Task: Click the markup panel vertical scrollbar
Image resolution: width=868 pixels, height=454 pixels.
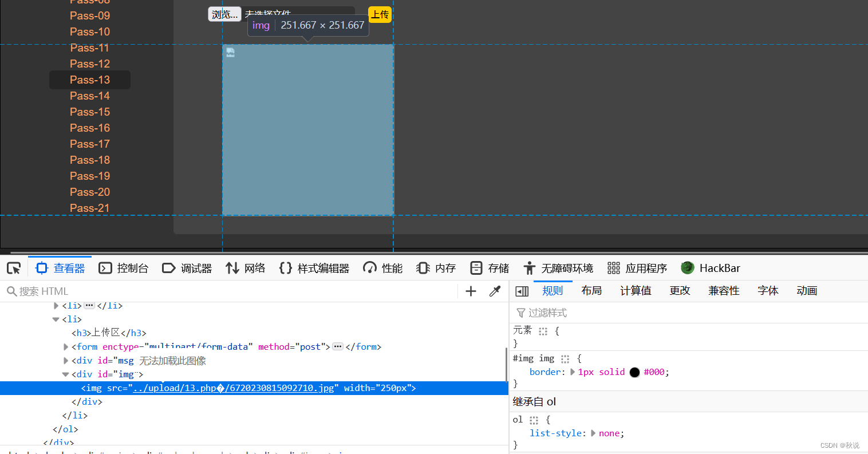Action: coord(506,364)
